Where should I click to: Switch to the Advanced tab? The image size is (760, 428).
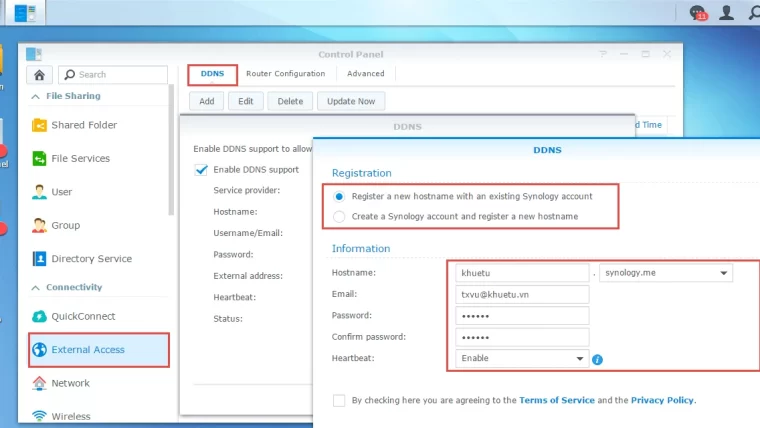(365, 74)
